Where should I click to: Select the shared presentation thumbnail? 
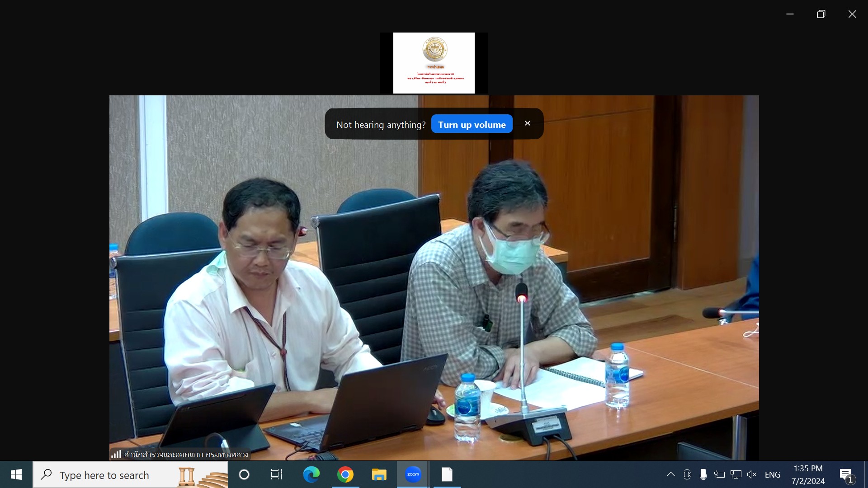coord(434,63)
